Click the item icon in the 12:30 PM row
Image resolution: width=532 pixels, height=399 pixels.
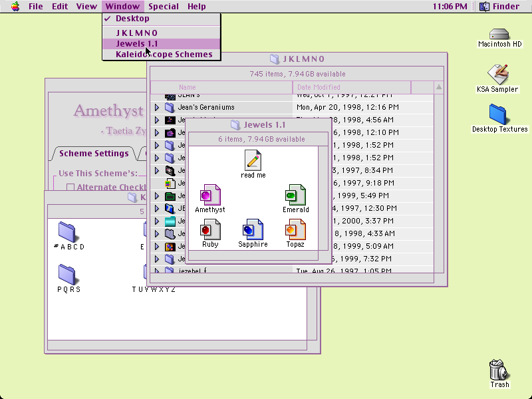point(170,208)
